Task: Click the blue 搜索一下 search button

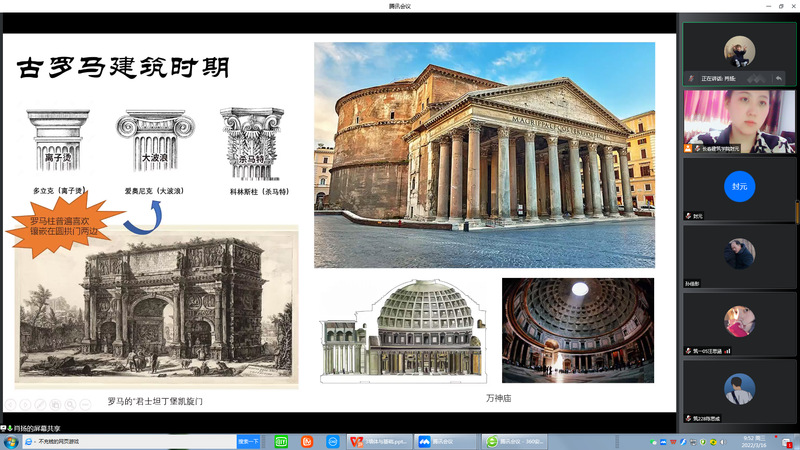Action: coord(249,441)
